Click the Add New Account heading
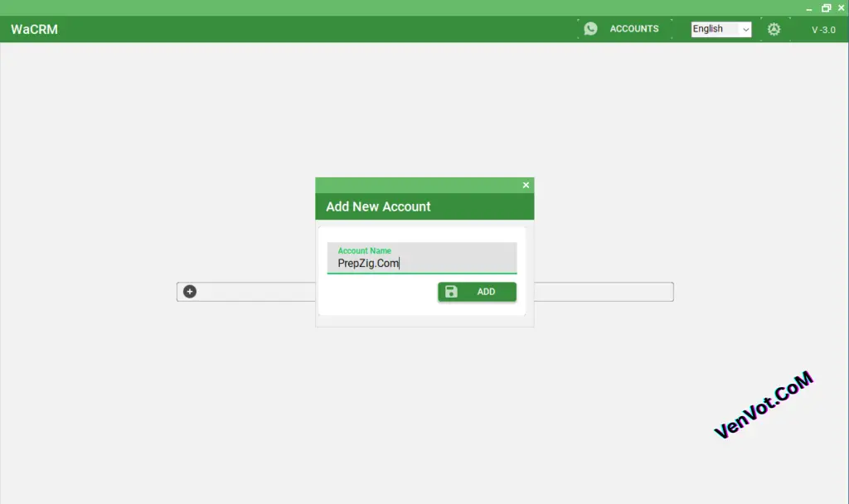The height and width of the screenshot is (504, 849). click(x=378, y=206)
